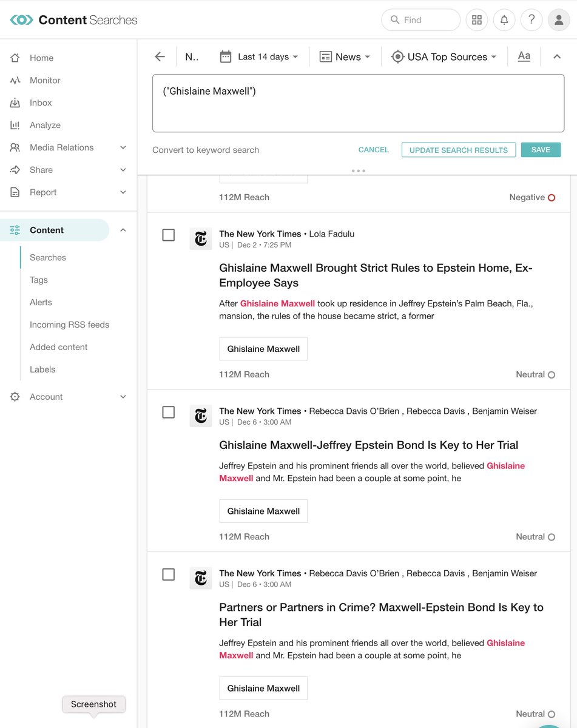Click Neutral sentiment on Bond Is Key article
Image resolution: width=577 pixels, height=728 pixels.
535,536
